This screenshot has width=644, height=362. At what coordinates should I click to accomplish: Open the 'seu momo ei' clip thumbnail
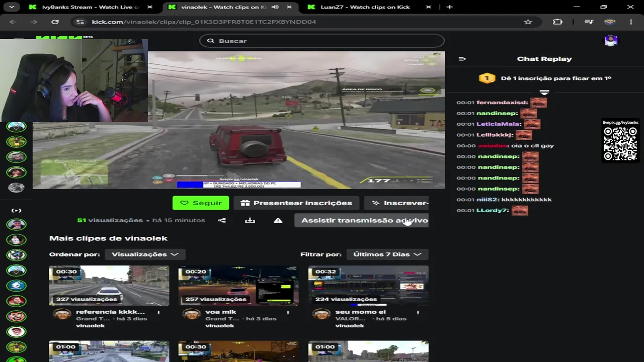(x=368, y=286)
